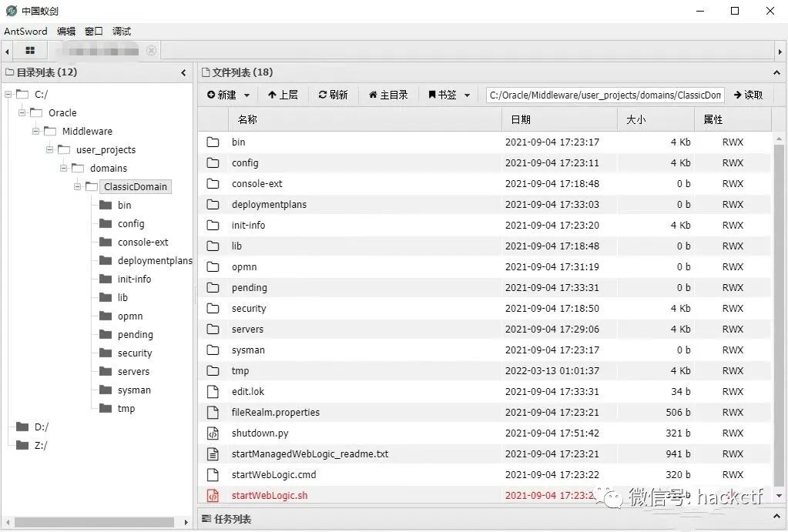The width and height of the screenshot is (788, 532).
Task: Sort files by 大小 column header
Action: pyautogui.click(x=656, y=119)
